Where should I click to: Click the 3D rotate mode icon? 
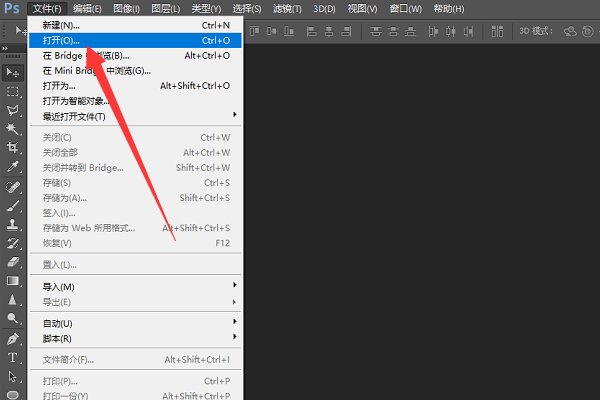(x=570, y=32)
